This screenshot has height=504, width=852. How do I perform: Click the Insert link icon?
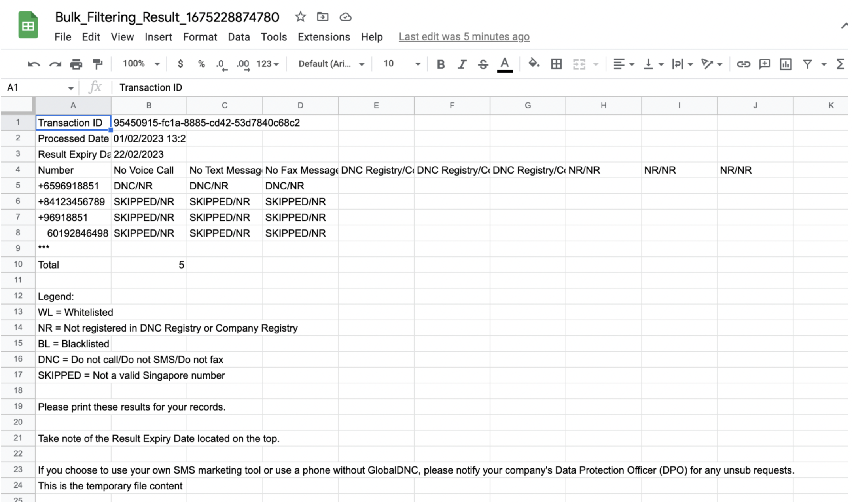pos(743,64)
